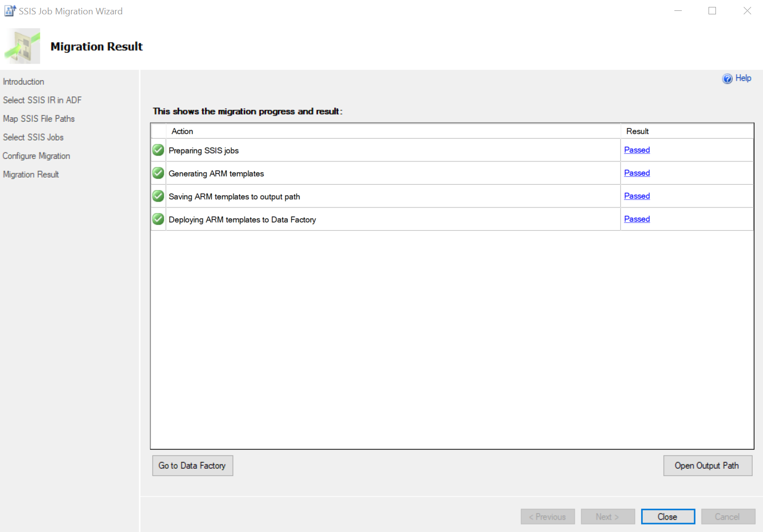Select the Introduction step in sidebar
The width and height of the screenshot is (763, 532).
pyautogui.click(x=24, y=82)
